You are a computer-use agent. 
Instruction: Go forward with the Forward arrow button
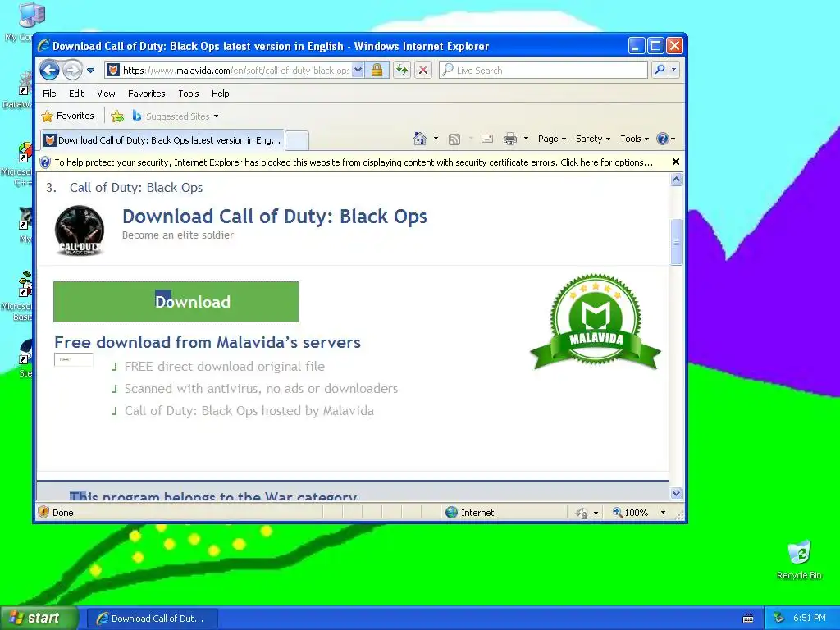coord(72,71)
